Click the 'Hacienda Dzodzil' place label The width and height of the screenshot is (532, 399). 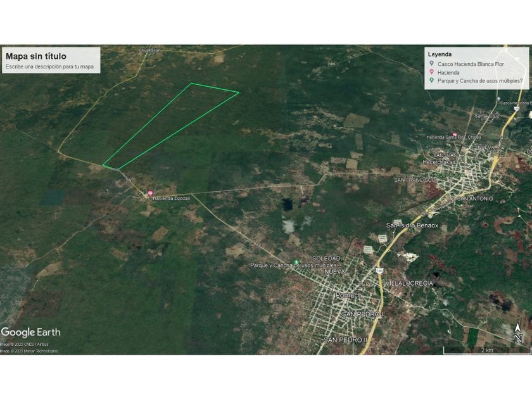(172, 198)
